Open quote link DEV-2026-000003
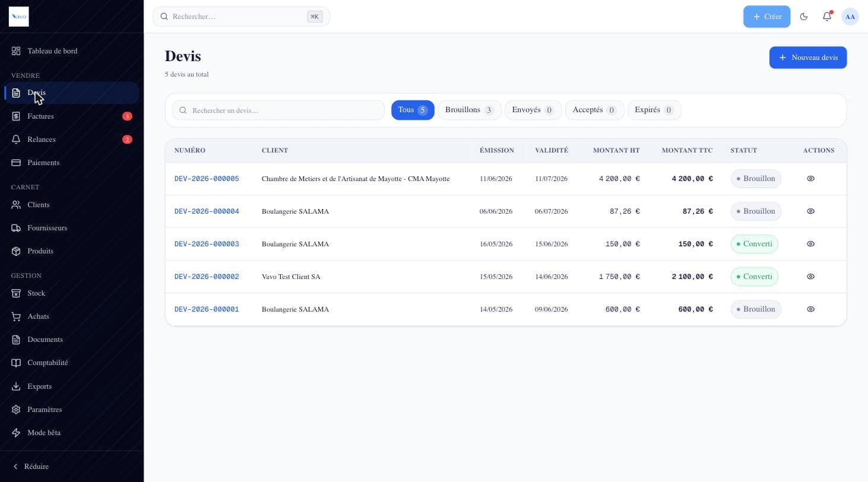The height and width of the screenshot is (482, 868). coord(207,244)
